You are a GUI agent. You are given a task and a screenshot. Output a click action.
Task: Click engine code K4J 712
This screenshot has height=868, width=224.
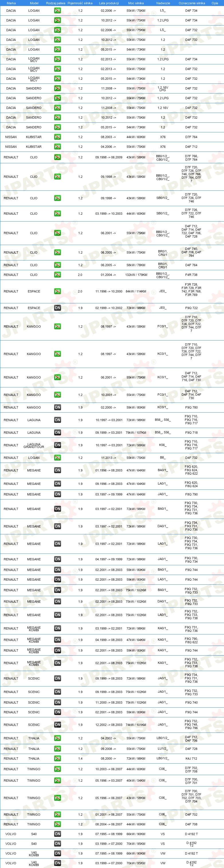(x=191, y=758)
